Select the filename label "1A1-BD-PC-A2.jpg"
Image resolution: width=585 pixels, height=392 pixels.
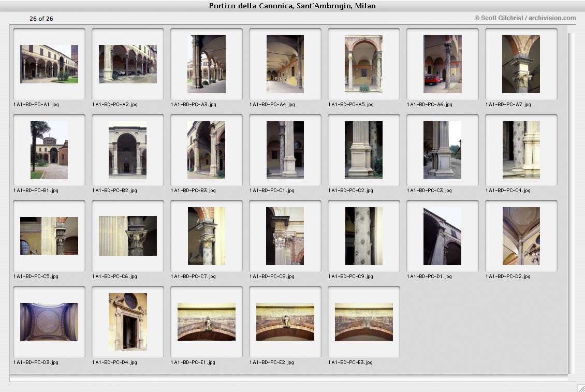coord(115,105)
